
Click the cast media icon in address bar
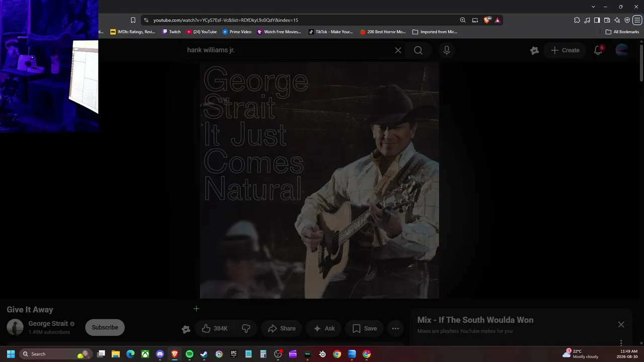click(x=475, y=20)
